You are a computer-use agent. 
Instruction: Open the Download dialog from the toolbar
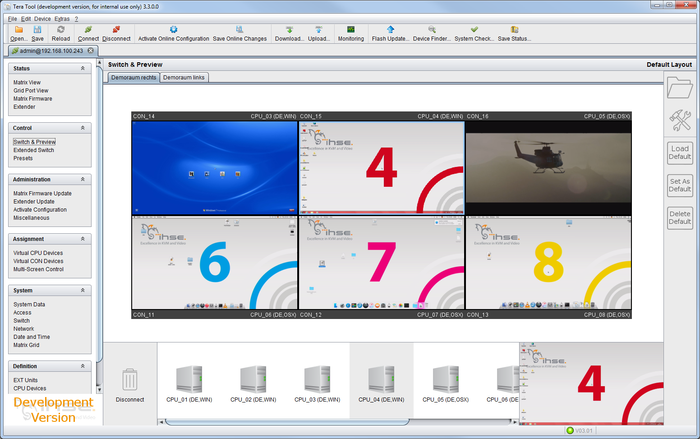(289, 33)
